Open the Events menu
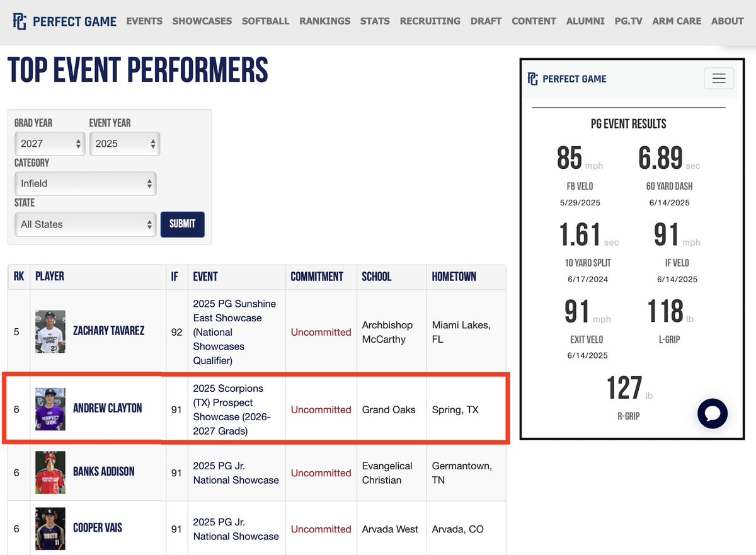This screenshot has height=555, width=756. (x=144, y=21)
